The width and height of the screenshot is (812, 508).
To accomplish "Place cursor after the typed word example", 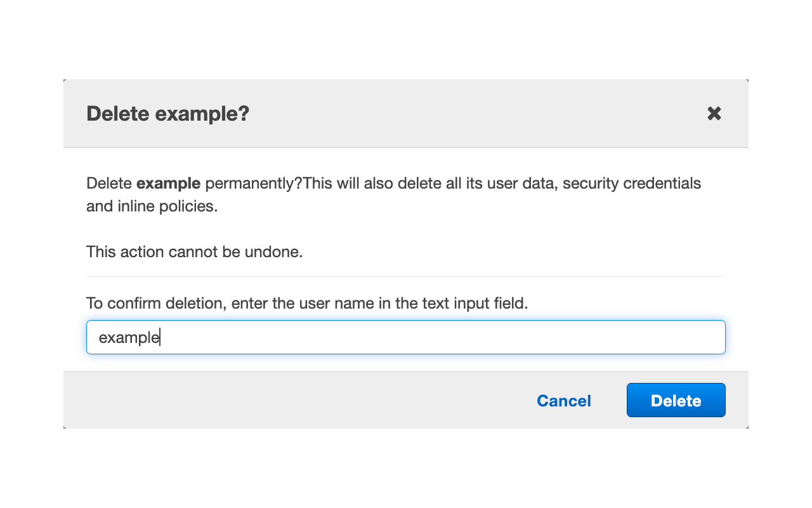I will (x=160, y=337).
